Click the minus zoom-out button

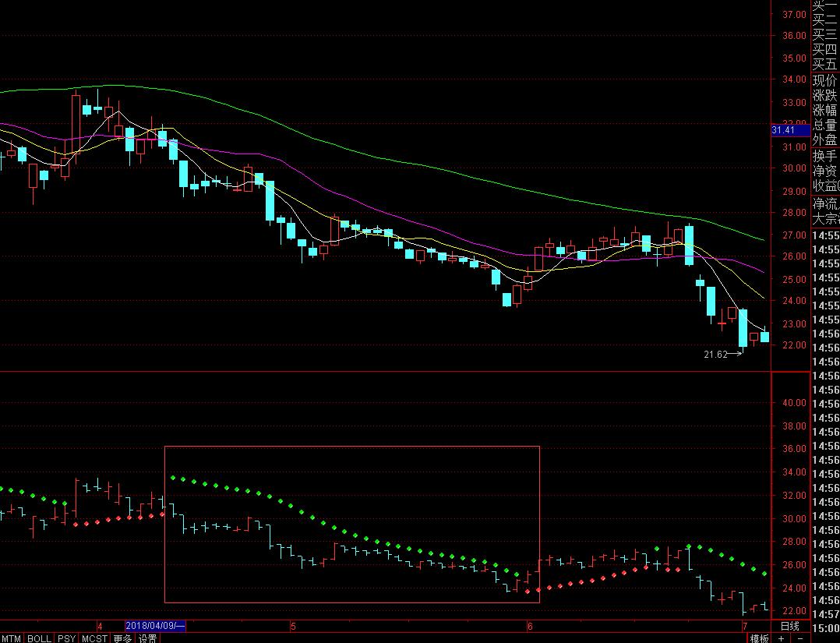pyautogui.click(x=800, y=638)
